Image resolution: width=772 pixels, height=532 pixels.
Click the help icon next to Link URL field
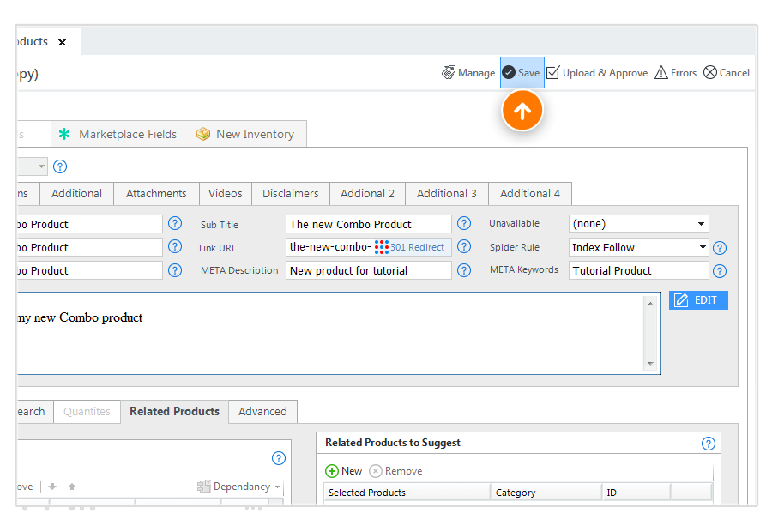464,246
